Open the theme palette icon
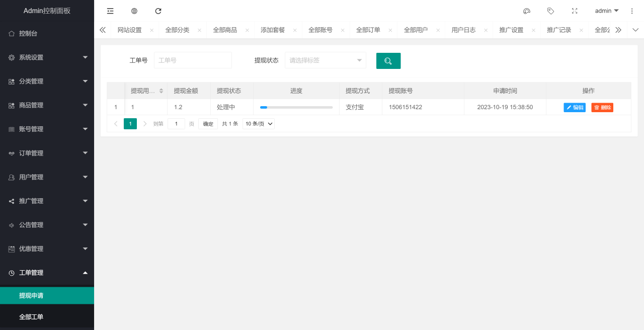 point(527,11)
